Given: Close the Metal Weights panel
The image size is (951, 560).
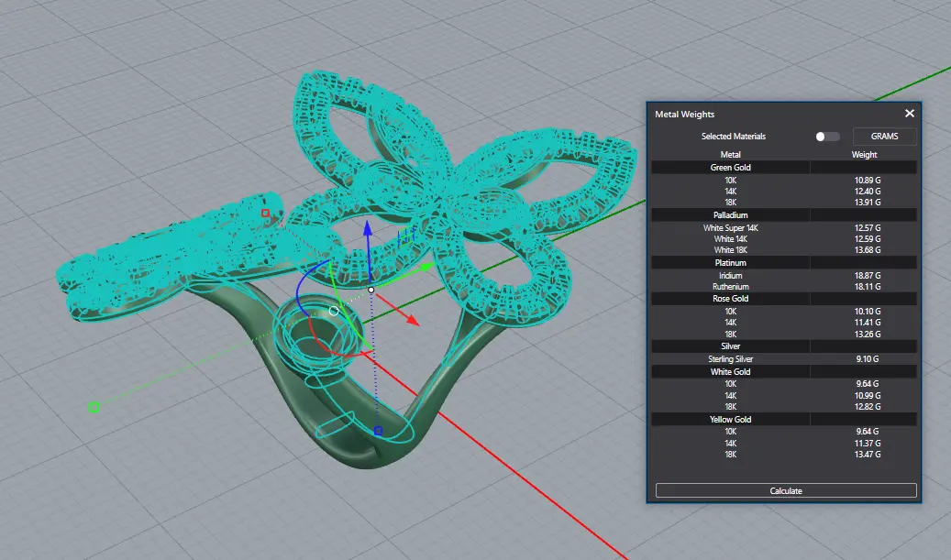Looking at the screenshot, I should point(910,114).
